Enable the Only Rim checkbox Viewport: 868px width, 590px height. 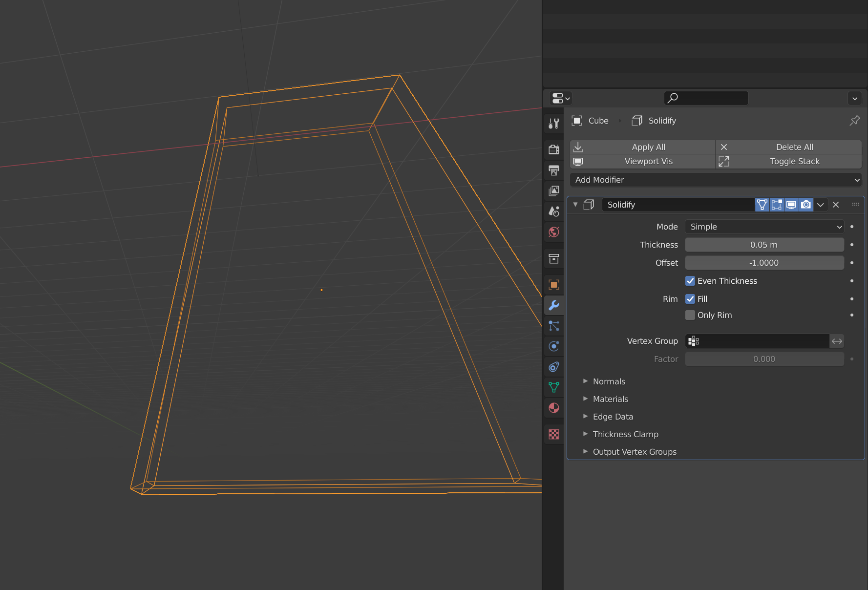[x=690, y=315]
